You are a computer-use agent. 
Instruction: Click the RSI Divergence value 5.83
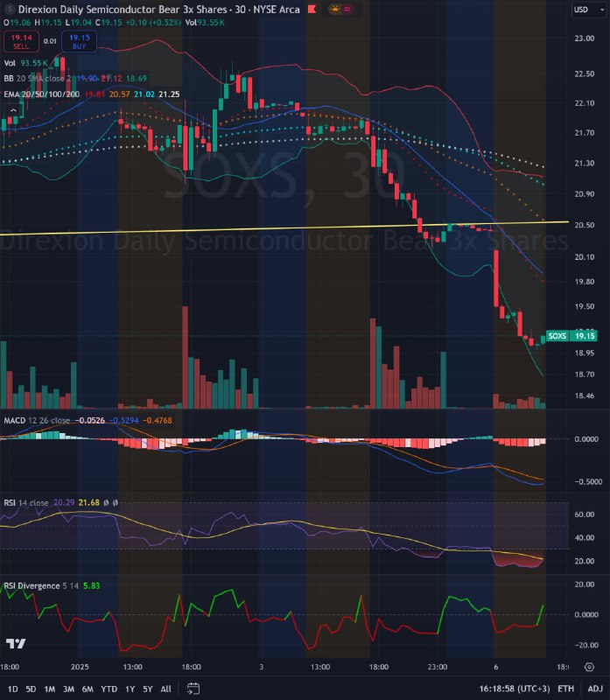click(x=92, y=585)
